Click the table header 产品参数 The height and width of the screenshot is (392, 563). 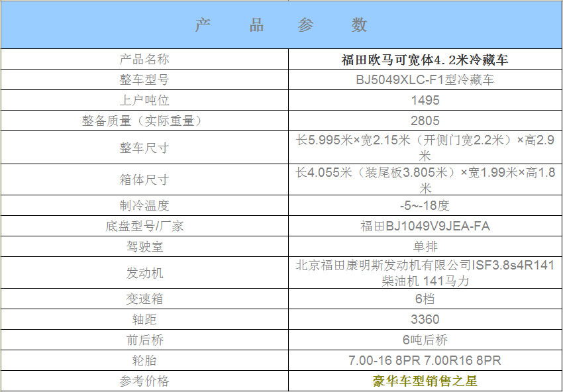281,24
